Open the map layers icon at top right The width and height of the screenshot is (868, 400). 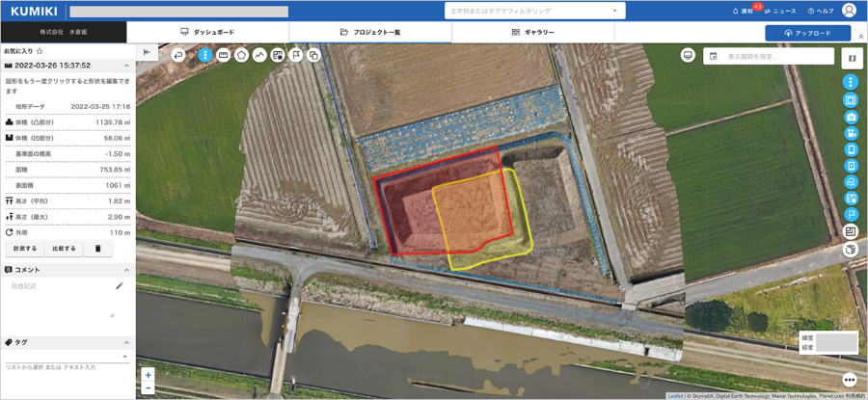(x=851, y=59)
